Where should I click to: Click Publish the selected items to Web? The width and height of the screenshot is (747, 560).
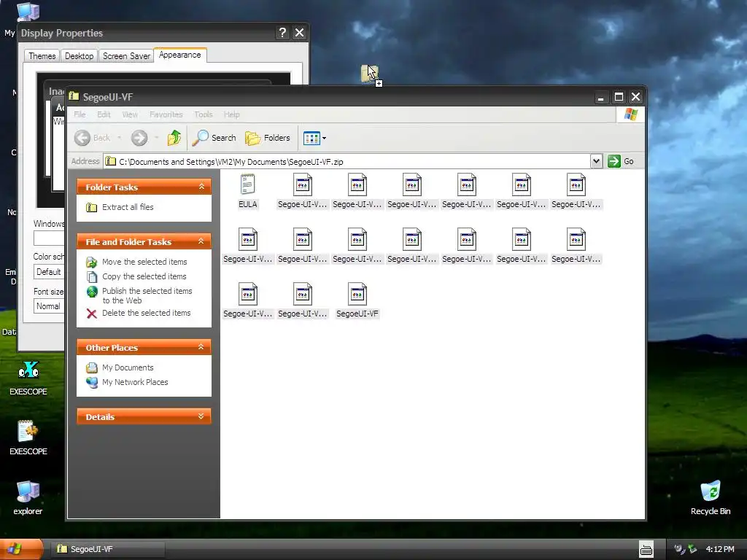coord(139,296)
